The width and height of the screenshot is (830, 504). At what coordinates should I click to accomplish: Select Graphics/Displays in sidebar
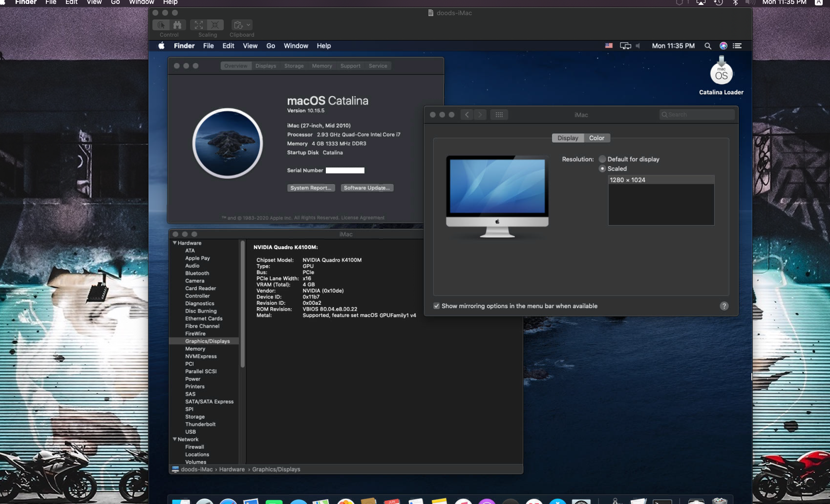[204, 341]
